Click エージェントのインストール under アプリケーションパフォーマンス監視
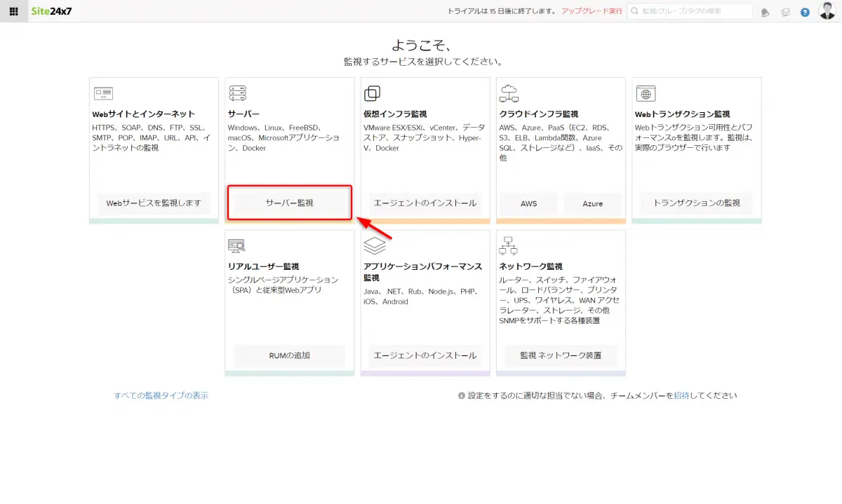This screenshot has width=842, height=504. pos(425,355)
